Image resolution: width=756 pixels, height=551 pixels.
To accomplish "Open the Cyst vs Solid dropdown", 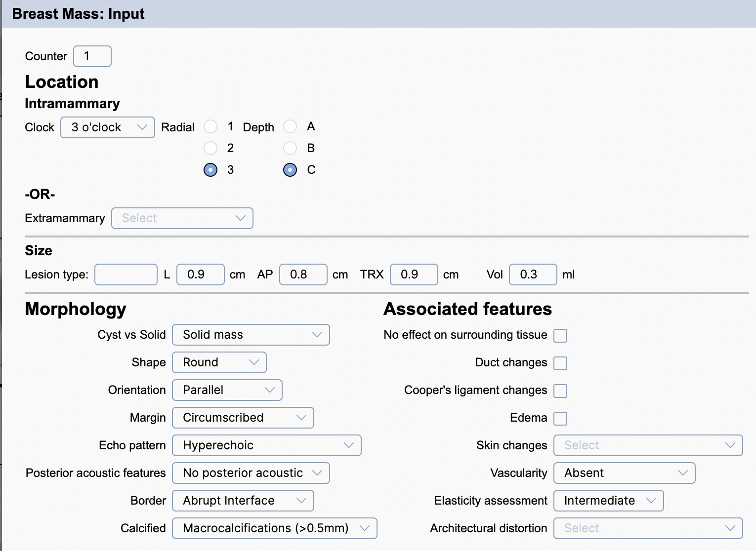I will tap(251, 335).
